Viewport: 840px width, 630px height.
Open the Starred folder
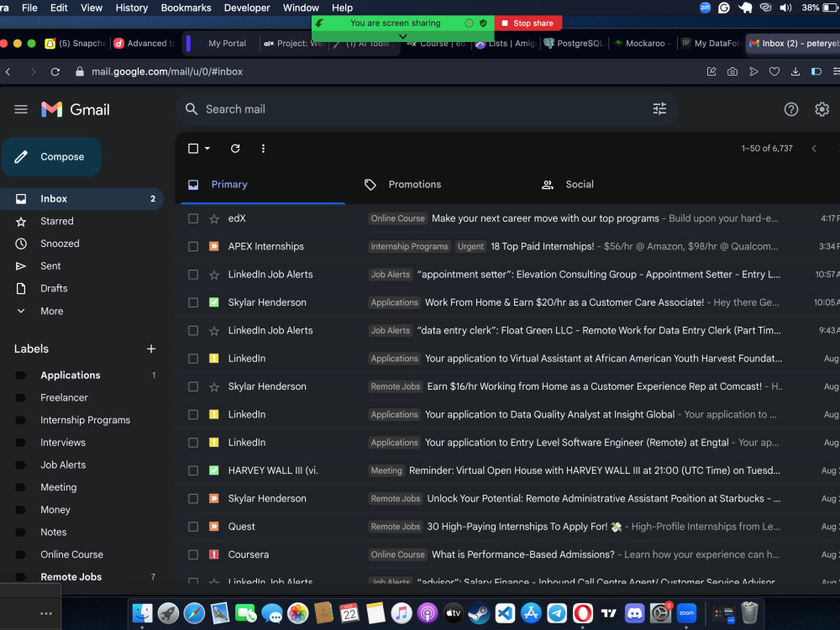point(57,221)
